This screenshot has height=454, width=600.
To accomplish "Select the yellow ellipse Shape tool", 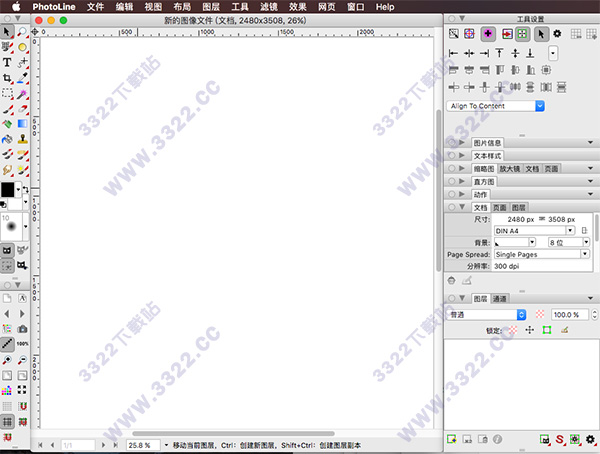I will pos(23,47).
